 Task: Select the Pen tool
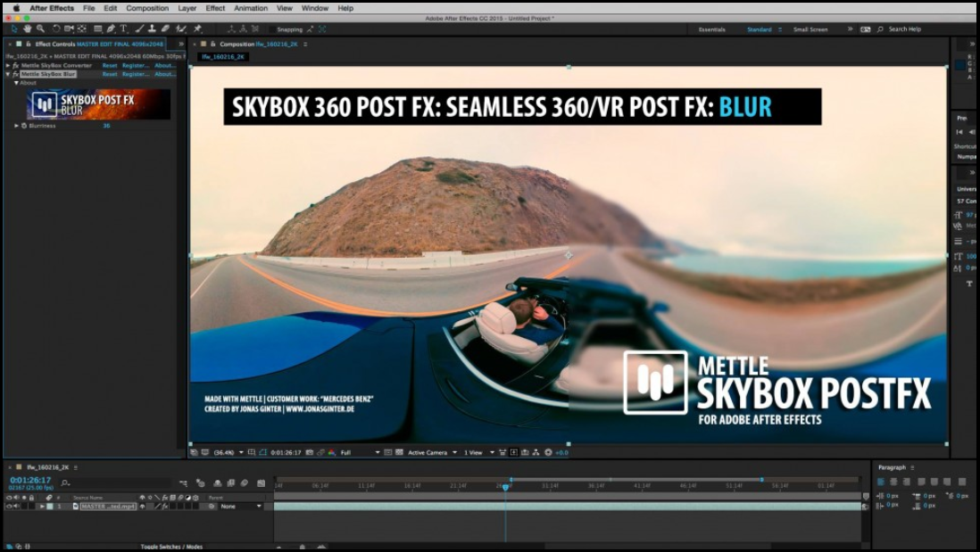pos(111,29)
